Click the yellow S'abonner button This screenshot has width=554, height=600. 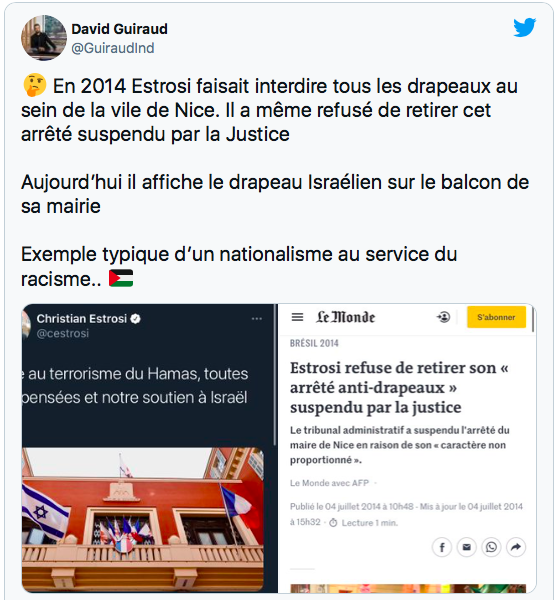[x=496, y=317]
